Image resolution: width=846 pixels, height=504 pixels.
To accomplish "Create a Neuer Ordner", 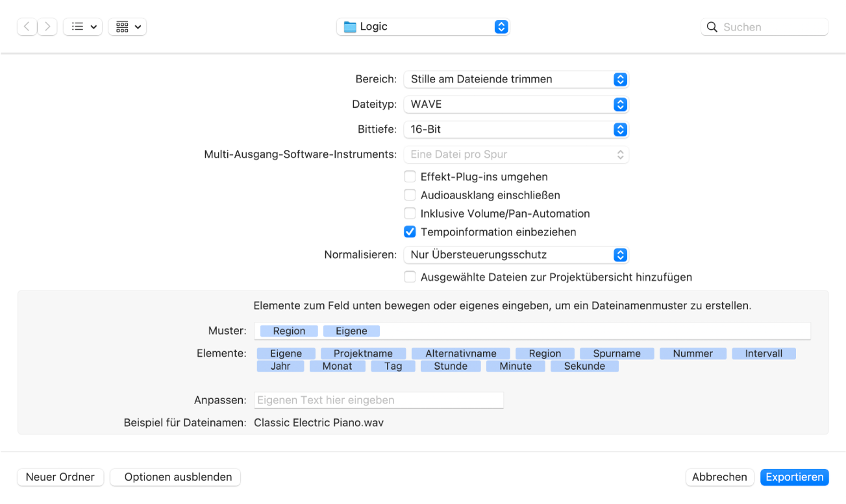I will click(x=60, y=477).
